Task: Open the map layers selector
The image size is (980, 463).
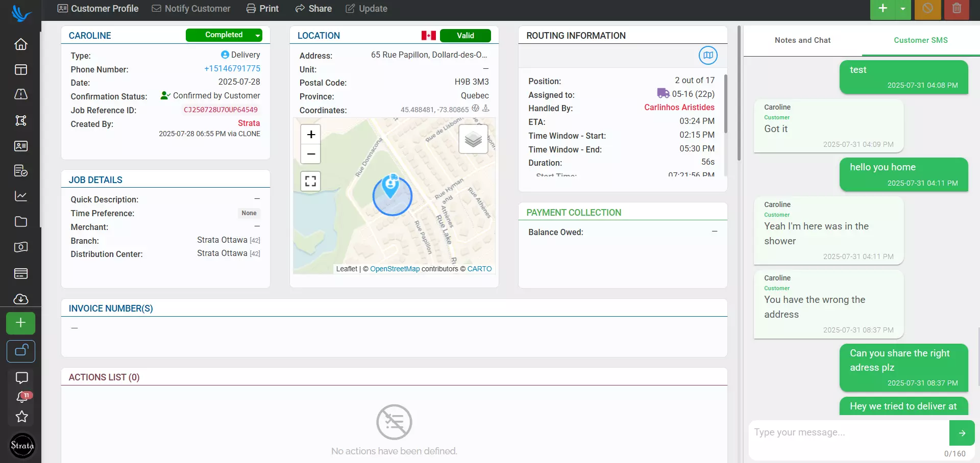Action: click(x=473, y=139)
